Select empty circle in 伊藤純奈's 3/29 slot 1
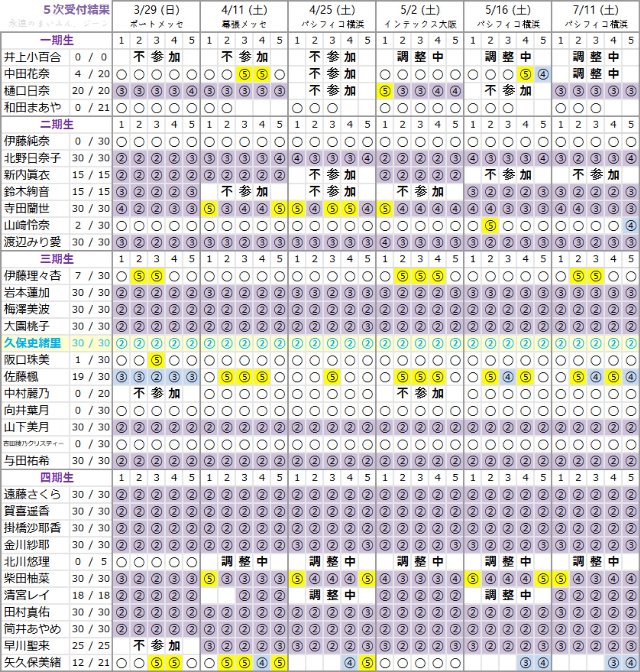Screen dimensions: 640x672 [x=121, y=142]
